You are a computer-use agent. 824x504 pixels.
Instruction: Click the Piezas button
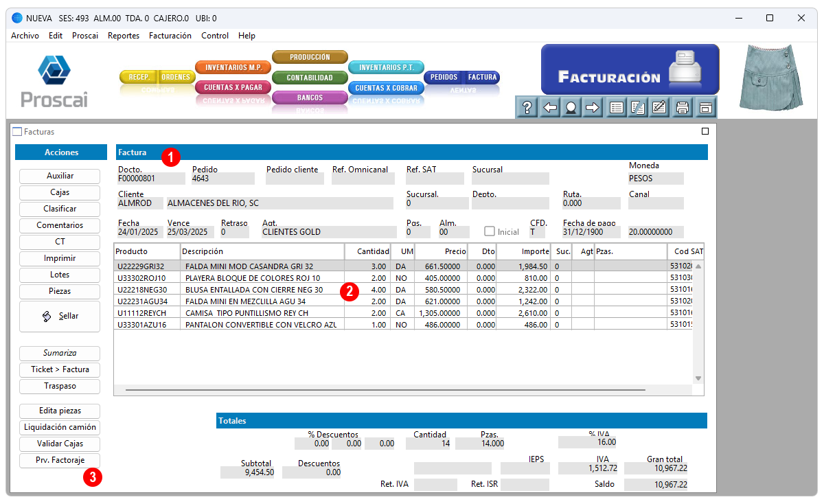[60, 291]
